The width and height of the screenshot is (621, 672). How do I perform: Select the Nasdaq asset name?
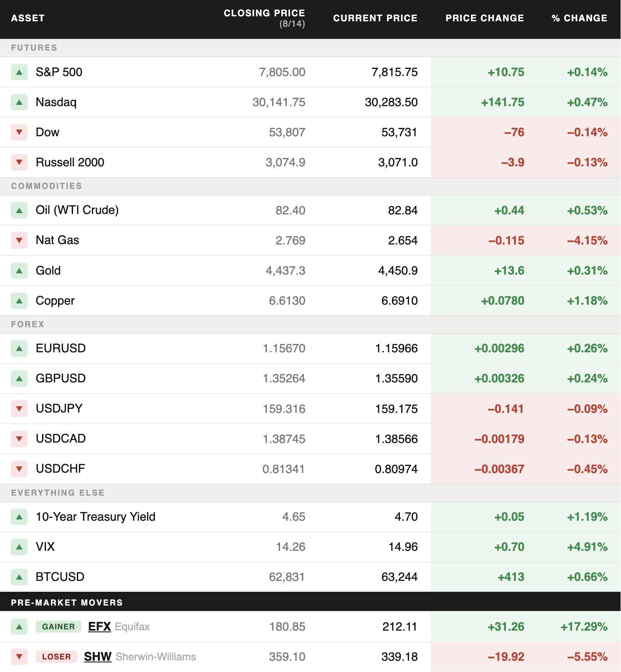[x=56, y=102]
